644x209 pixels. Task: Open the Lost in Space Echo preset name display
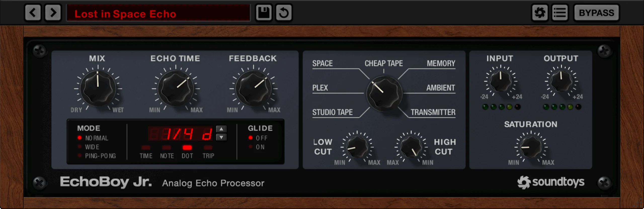tap(158, 13)
